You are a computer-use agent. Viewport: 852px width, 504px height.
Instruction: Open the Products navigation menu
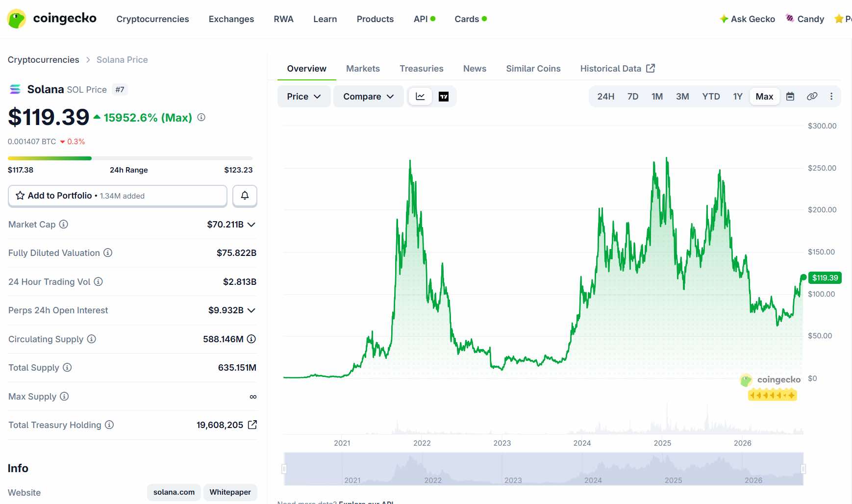375,19
